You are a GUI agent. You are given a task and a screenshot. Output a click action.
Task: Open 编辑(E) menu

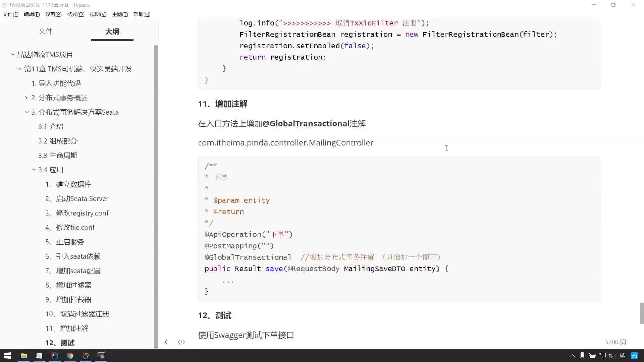pos(32,14)
